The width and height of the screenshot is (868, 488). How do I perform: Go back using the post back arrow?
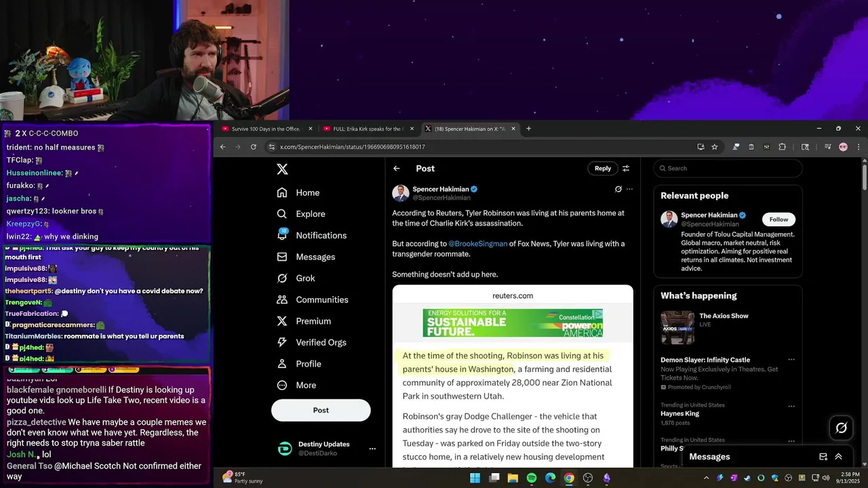click(397, 169)
